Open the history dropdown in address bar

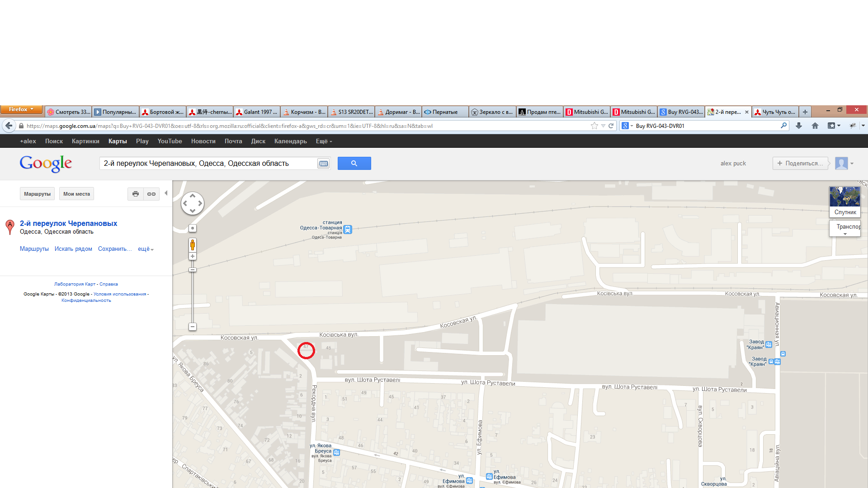[603, 126]
